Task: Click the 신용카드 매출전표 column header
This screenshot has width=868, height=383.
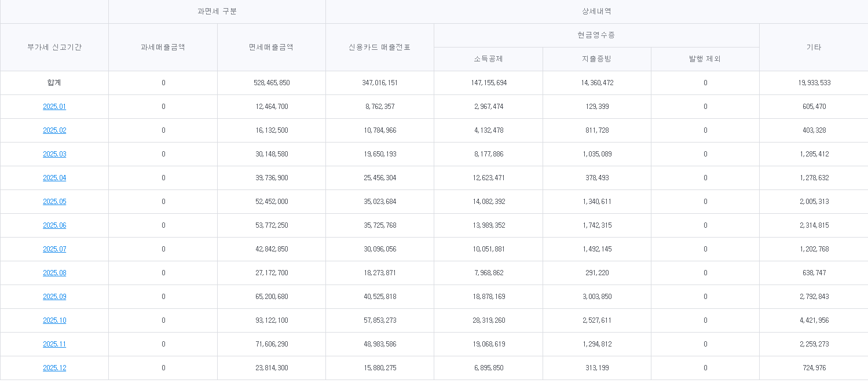Action: 379,48
